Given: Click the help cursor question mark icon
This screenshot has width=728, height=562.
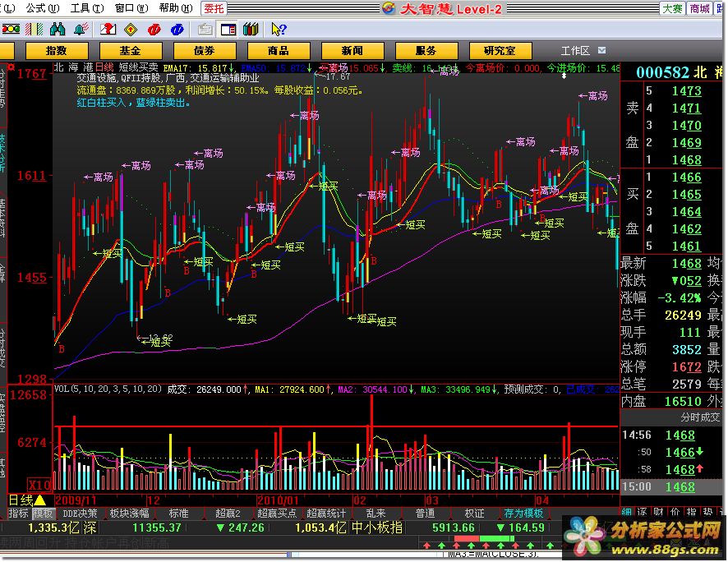Looking at the screenshot, I should click(x=278, y=30).
